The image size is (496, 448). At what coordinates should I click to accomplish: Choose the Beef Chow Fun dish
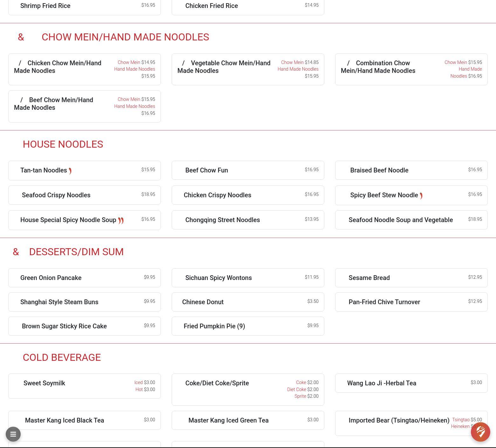click(x=248, y=170)
